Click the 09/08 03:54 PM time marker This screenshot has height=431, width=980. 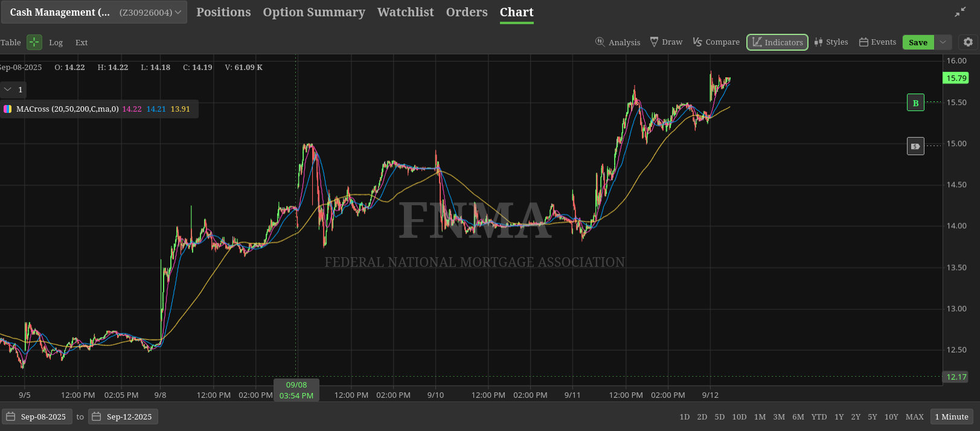296,390
